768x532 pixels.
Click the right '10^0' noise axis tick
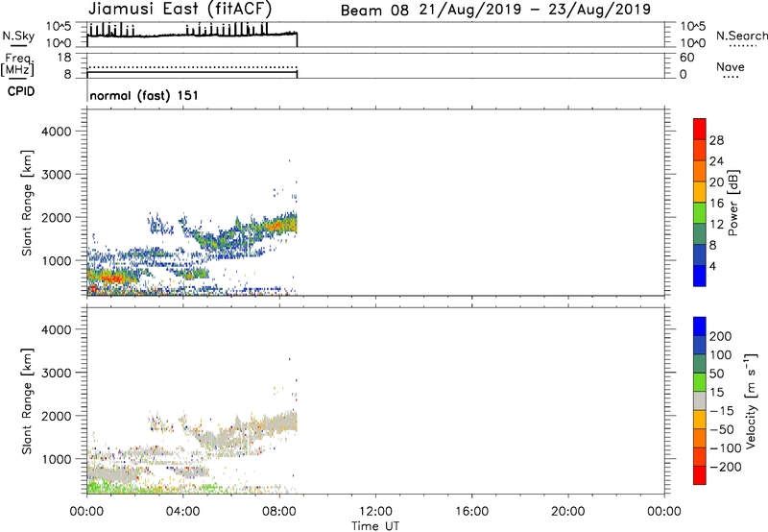693,43
